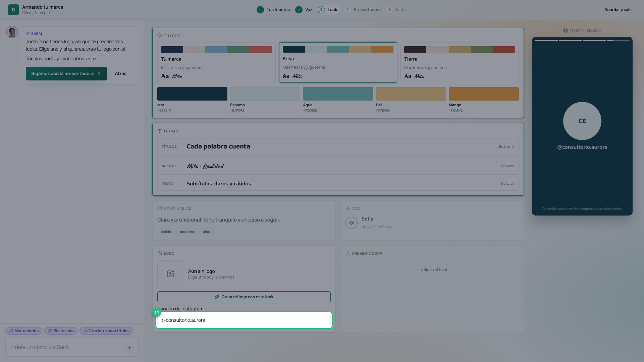Click the Usuario de Instagram input field
This screenshot has height=362, width=644.
244,320
